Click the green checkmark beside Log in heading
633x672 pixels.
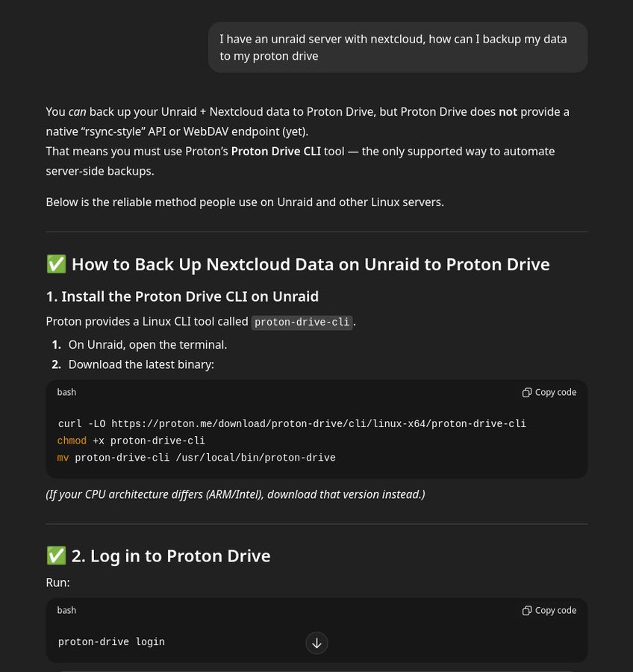(x=56, y=556)
